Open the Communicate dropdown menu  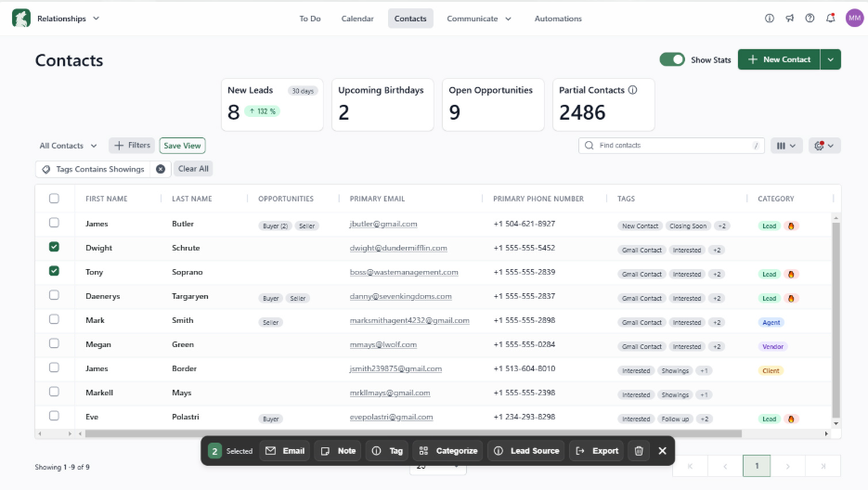point(479,19)
